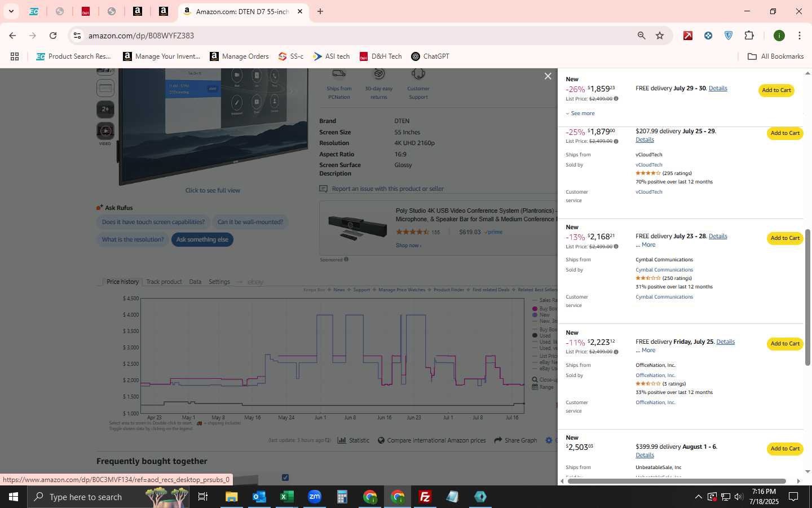
Task: Open the ASI tech bookmark
Action: (x=332, y=56)
